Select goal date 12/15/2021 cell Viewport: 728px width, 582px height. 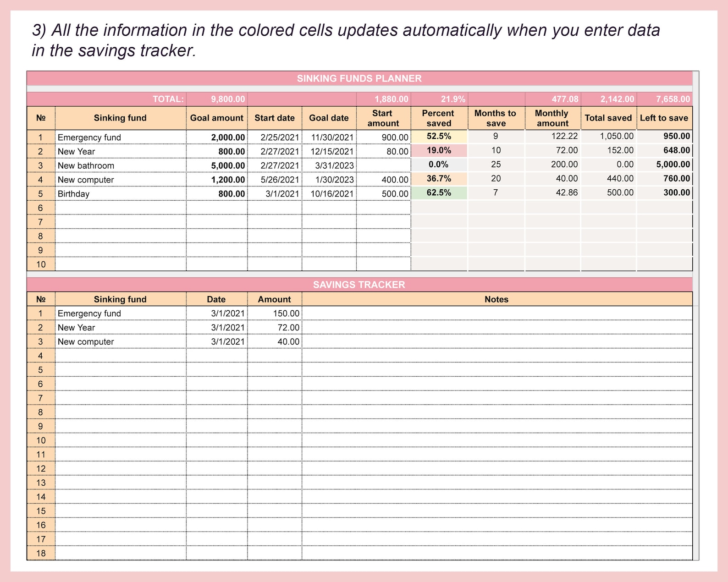point(329,151)
